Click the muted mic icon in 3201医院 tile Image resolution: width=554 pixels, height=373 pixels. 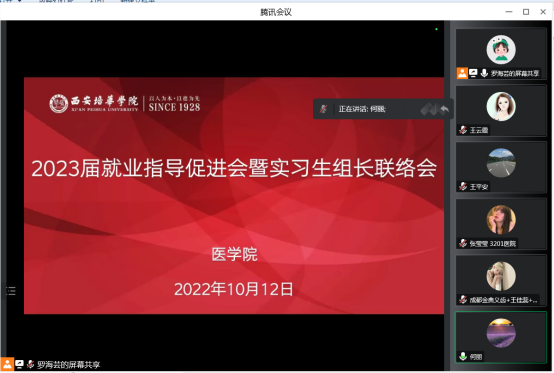[x=463, y=243]
